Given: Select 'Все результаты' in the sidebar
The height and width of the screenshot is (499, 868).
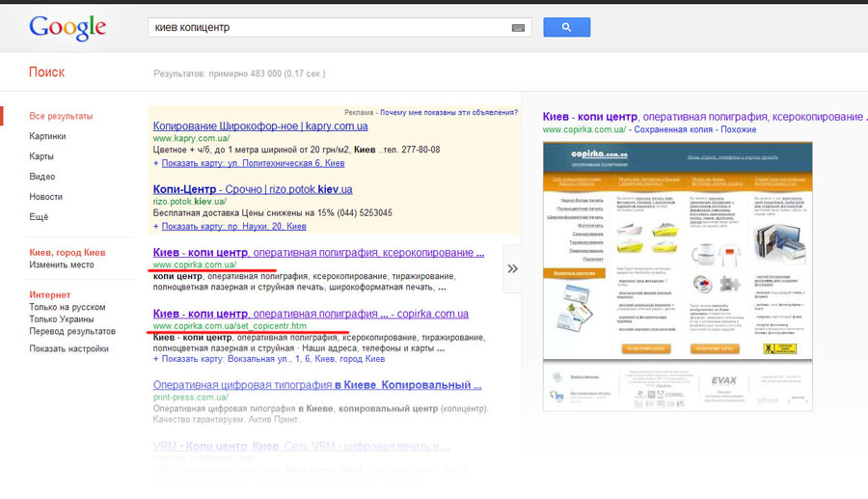Looking at the screenshot, I should (61, 116).
